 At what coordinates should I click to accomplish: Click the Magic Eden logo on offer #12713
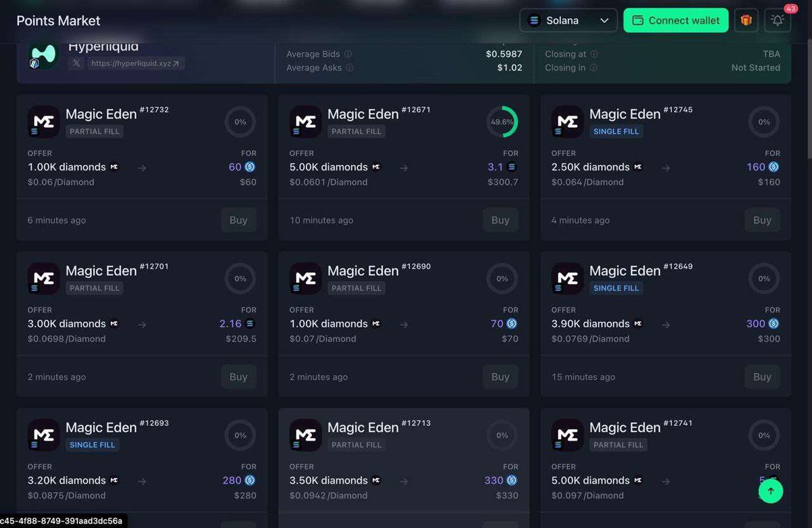pos(305,435)
